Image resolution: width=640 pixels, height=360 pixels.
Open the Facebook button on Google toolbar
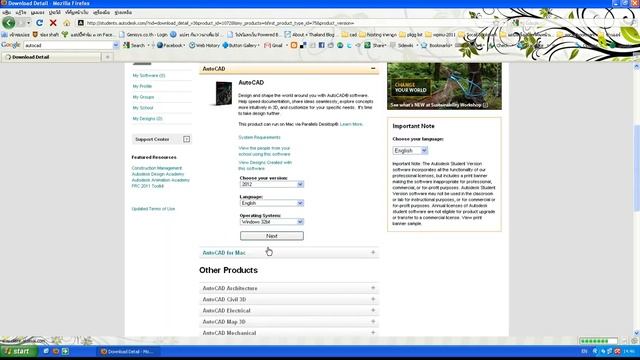tap(171, 45)
